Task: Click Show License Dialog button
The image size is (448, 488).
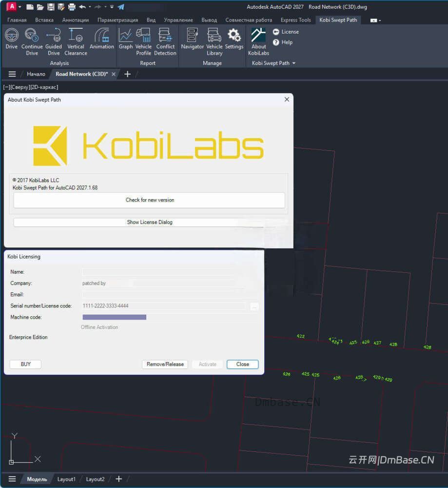Action: point(149,222)
